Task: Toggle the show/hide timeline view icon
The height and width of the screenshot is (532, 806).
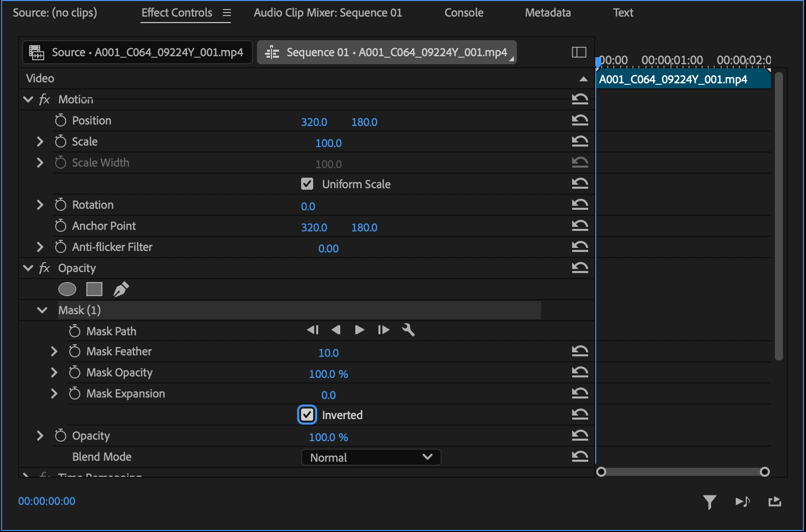Action: (579, 52)
